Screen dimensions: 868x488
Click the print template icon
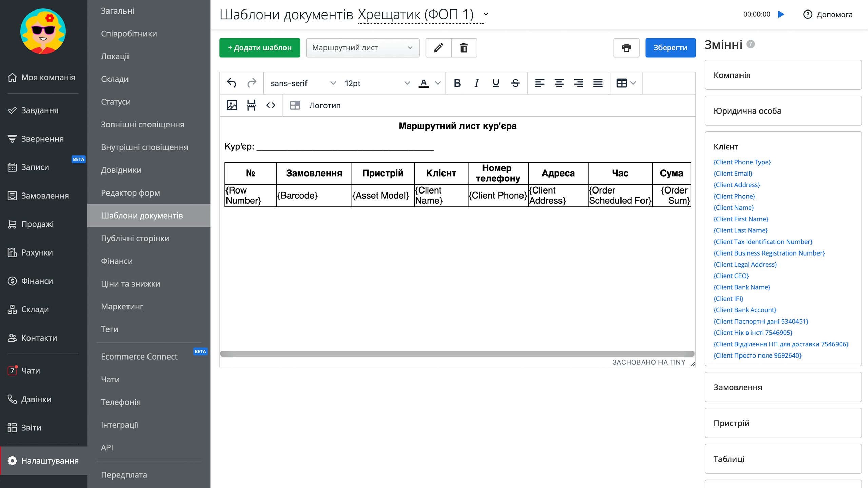626,48
